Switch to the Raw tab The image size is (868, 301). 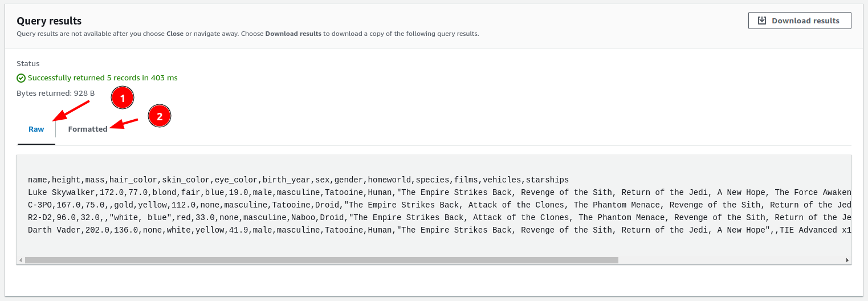[x=36, y=129]
